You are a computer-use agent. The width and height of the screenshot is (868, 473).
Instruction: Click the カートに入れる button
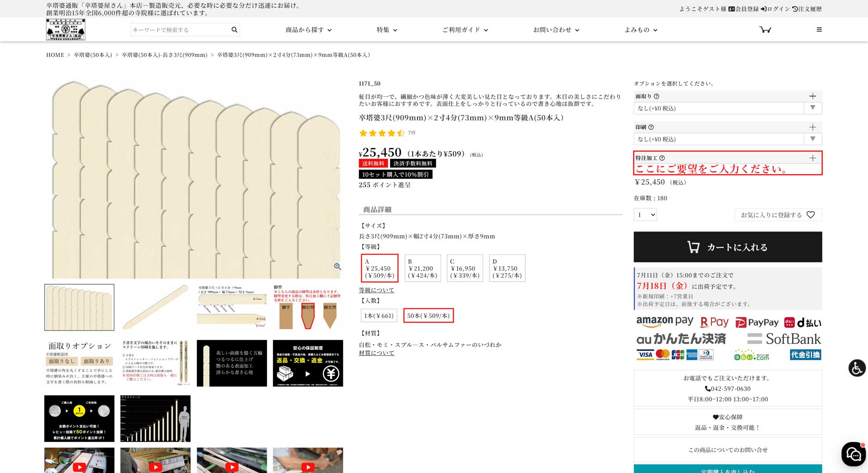point(728,247)
